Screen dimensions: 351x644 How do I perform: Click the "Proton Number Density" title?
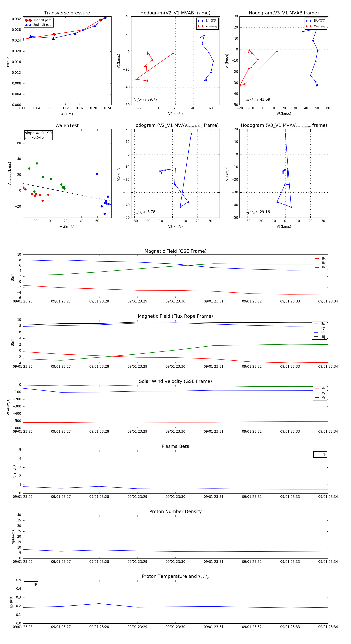(x=175, y=511)
